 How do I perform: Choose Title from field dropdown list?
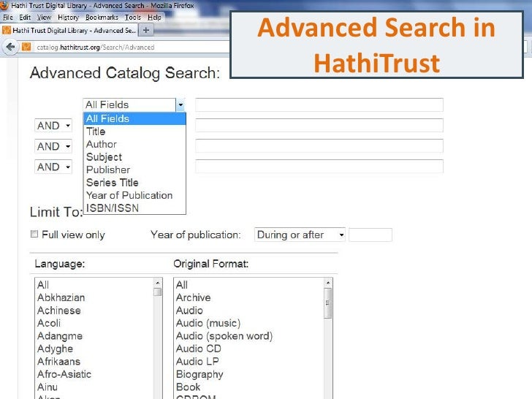[134, 132]
